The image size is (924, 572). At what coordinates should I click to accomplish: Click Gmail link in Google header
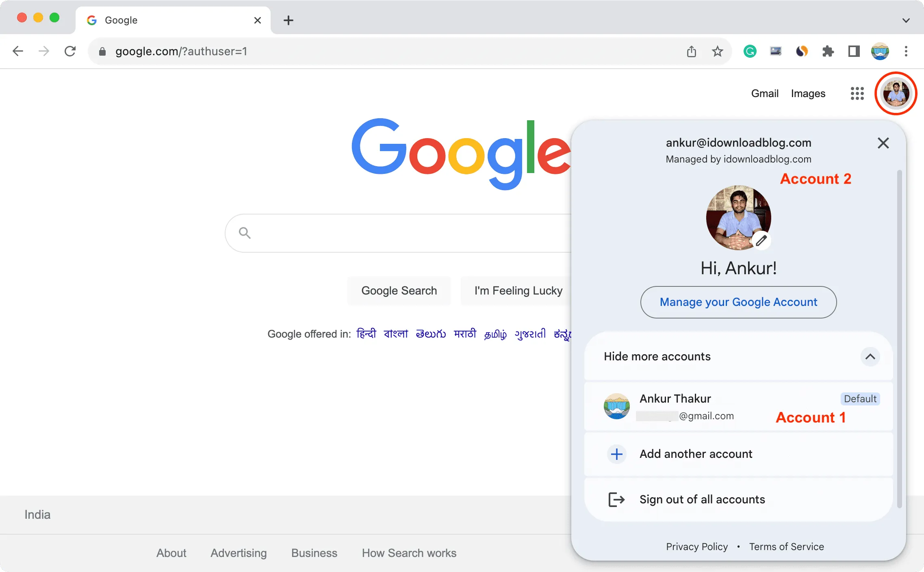(x=765, y=93)
